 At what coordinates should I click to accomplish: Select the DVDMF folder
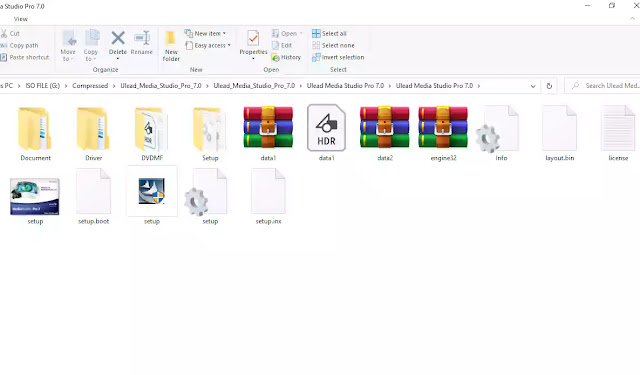click(152, 133)
